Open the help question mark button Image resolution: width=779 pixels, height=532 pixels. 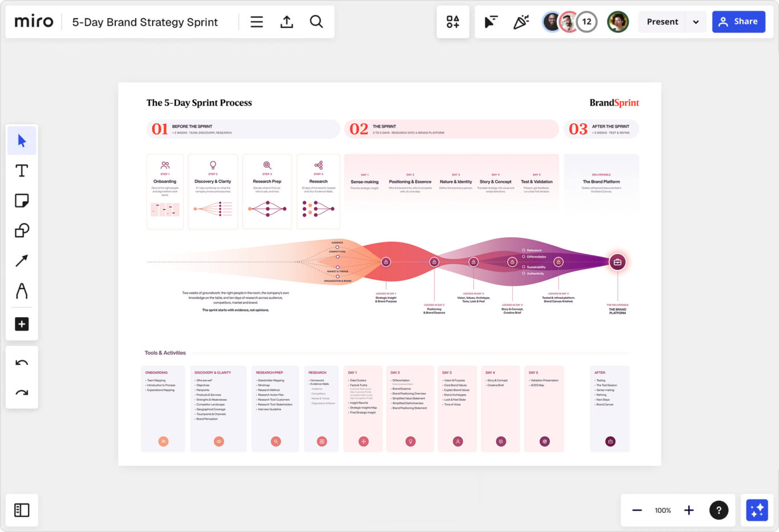tap(719, 510)
